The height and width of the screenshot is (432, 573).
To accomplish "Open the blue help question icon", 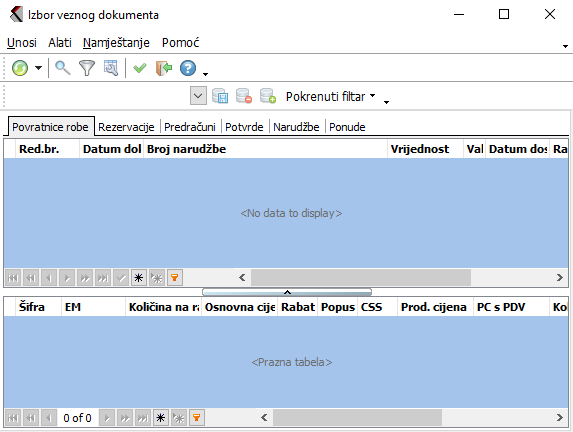I will 188,68.
